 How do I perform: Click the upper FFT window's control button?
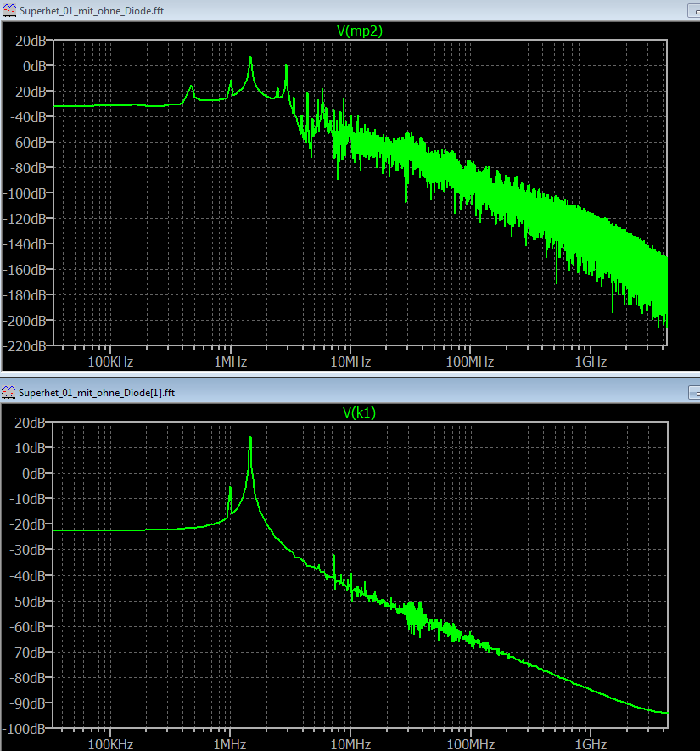(x=694, y=10)
